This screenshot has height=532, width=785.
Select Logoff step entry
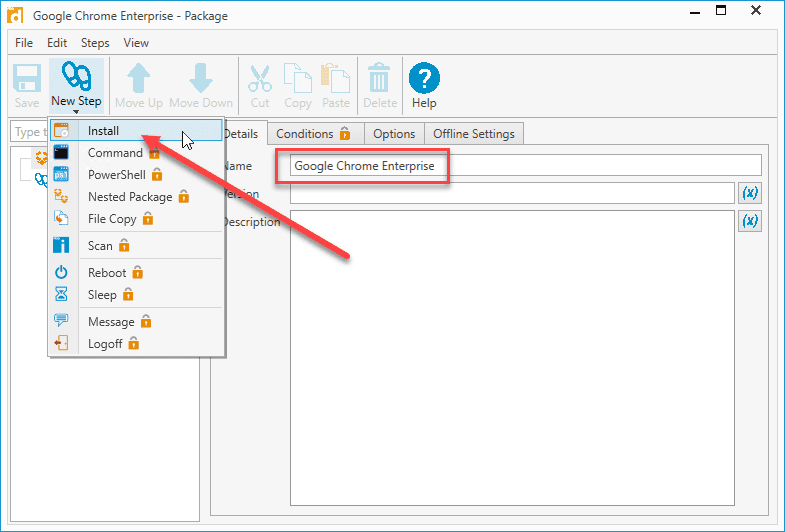click(x=136, y=344)
